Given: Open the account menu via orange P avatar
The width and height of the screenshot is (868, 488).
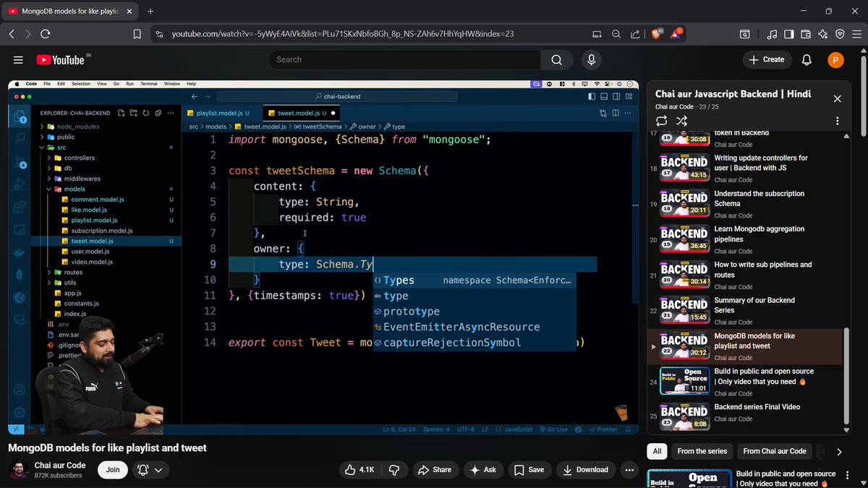Looking at the screenshot, I should coord(835,60).
